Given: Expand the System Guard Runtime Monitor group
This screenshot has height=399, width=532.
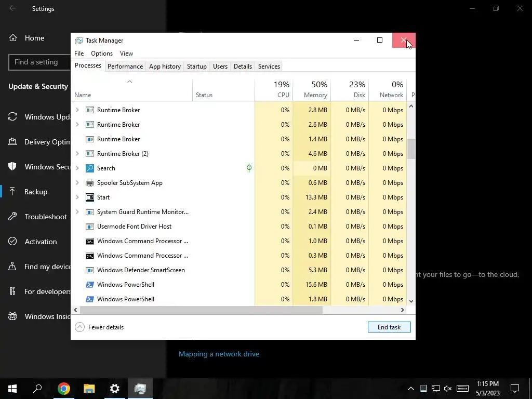Looking at the screenshot, I should [77, 212].
